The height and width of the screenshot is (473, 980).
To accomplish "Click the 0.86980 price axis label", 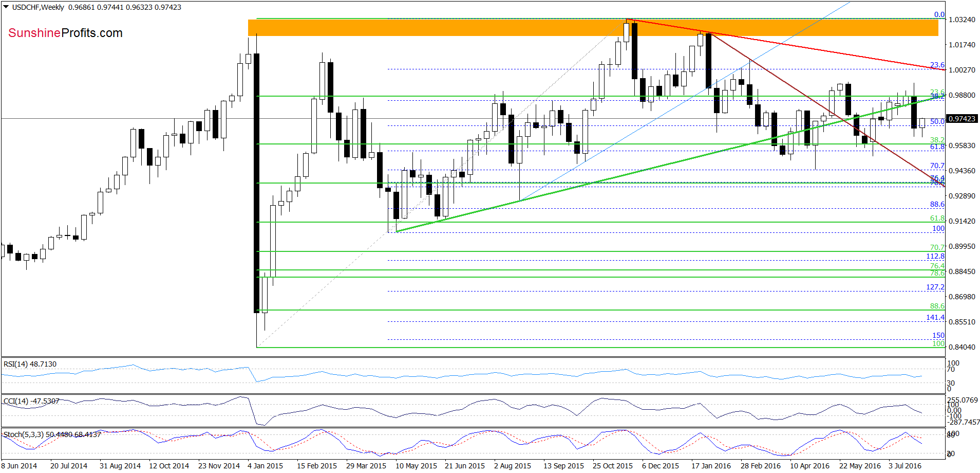I will (x=962, y=297).
